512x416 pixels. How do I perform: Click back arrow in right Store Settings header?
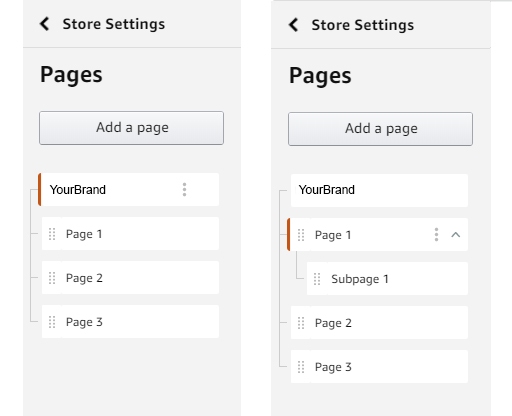click(x=293, y=25)
